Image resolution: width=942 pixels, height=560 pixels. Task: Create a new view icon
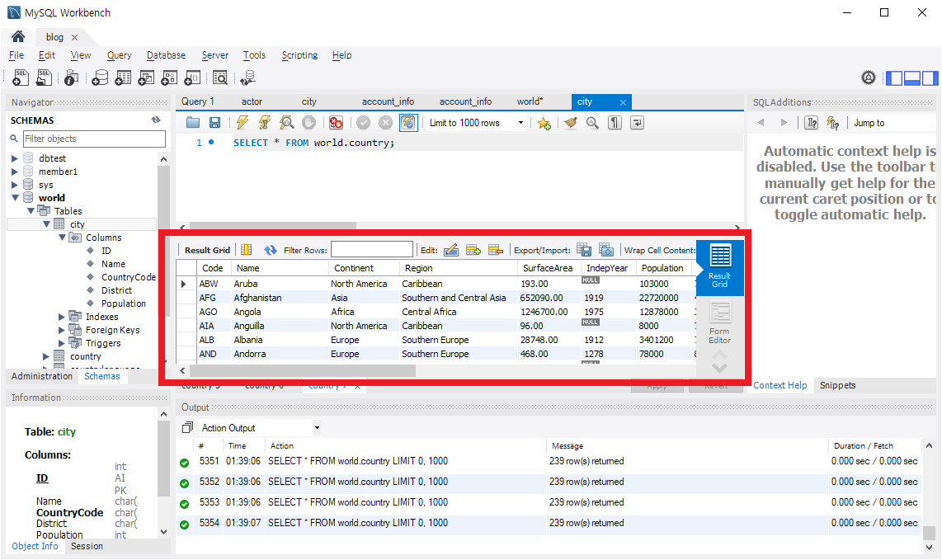tap(146, 78)
